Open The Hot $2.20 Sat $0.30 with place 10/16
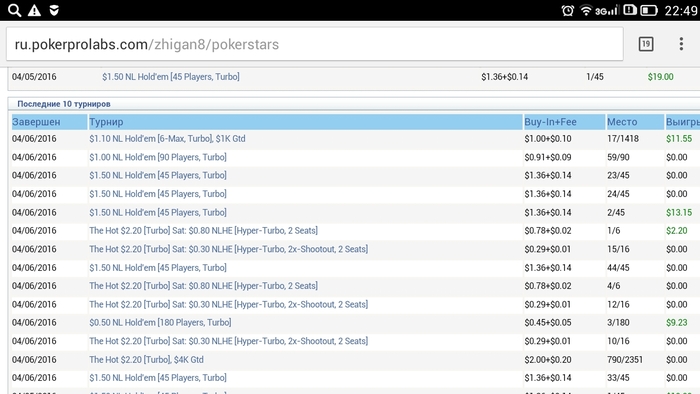Image resolution: width=700 pixels, height=394 pixels. 228,341
